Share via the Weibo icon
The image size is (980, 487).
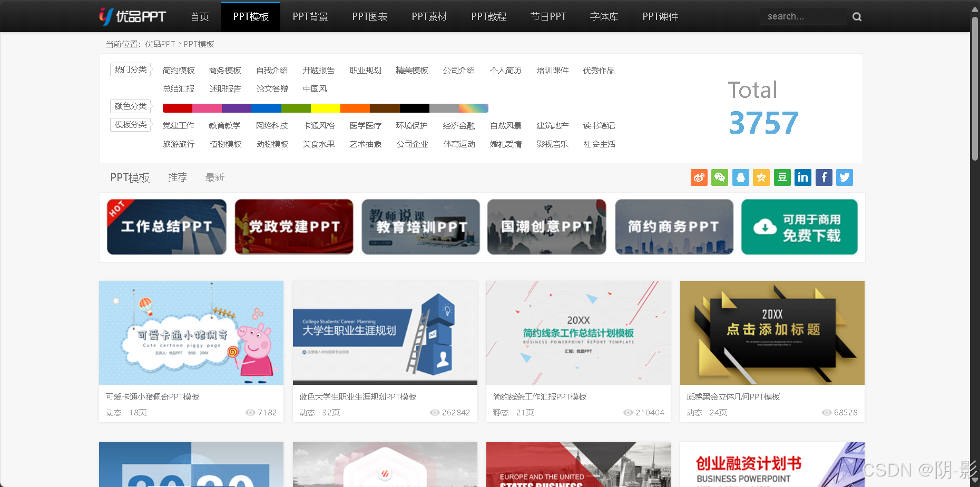699,177
